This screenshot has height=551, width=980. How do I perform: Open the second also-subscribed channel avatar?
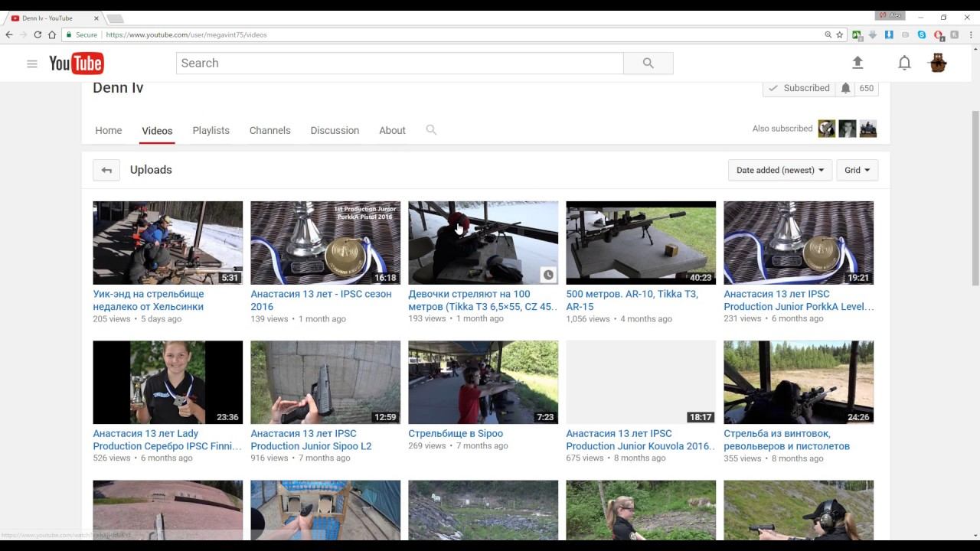(x=848, y=129)
